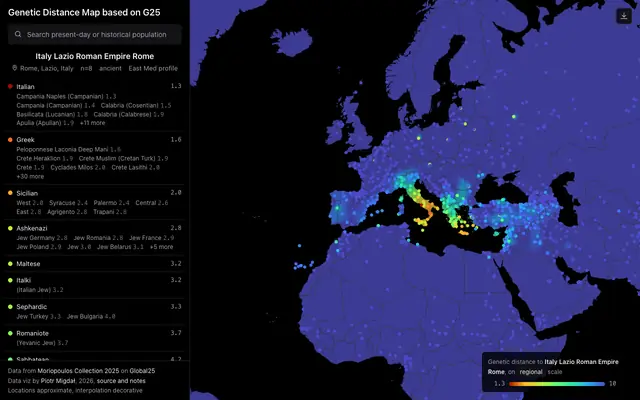Viewport: 640px width, 400px height.
Task: Click the location pin icon beside Rome, Lazio
Action: click(15, 68)
